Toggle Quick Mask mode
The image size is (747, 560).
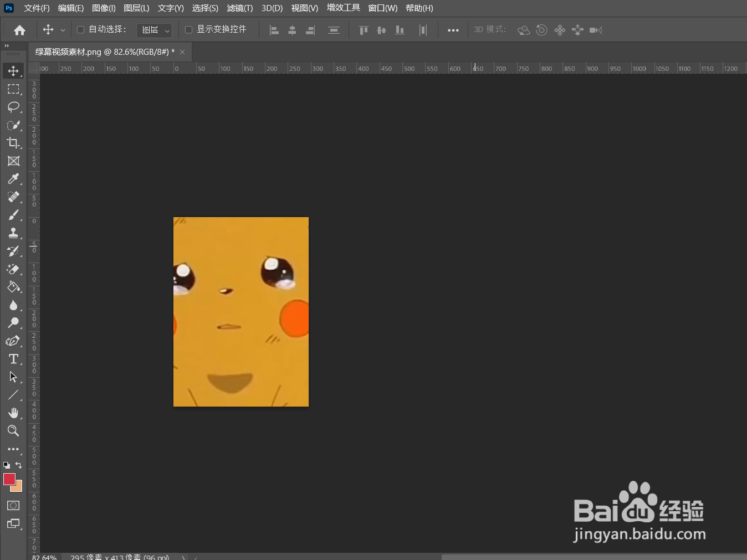13,506
